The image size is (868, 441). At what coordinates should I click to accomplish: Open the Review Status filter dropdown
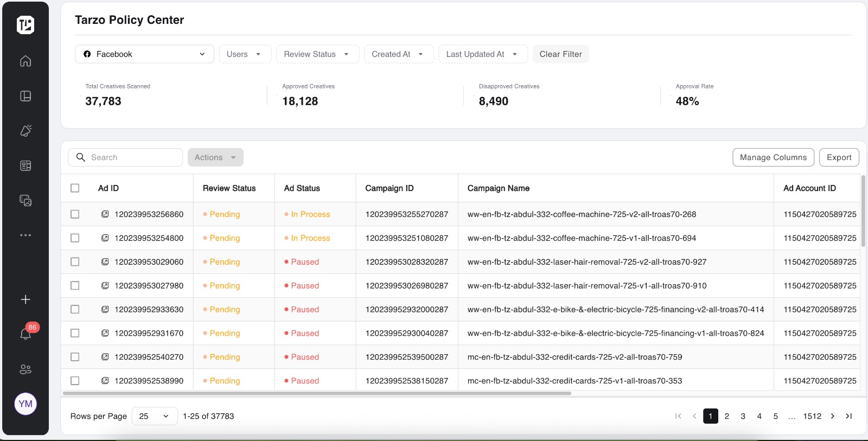pos(317,54)
